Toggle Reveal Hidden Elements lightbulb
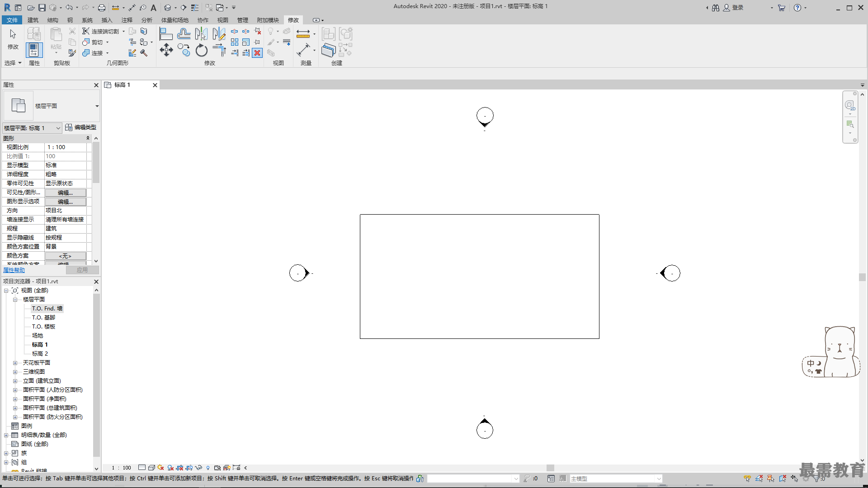Image resolution: width=868 pixels, height=488 pixels. [x=208, y=468]
